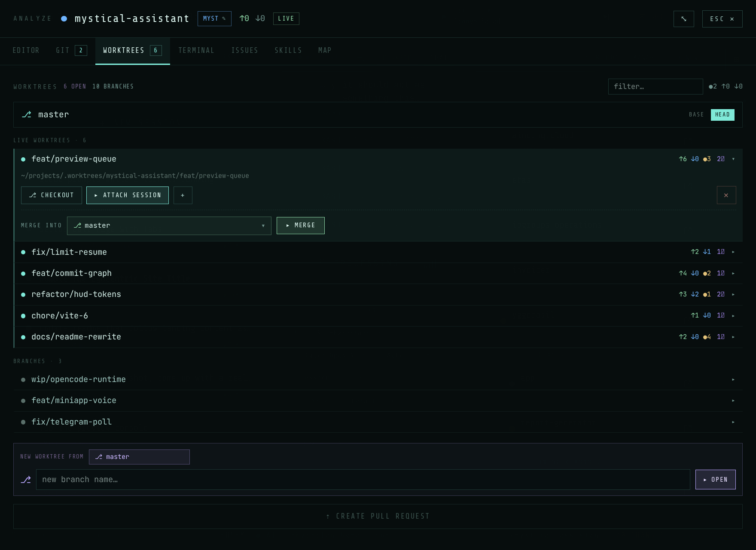The image size is (756, 550).
Task: Click the ATTACH SESSION button
Action: (x=128, y=195)
